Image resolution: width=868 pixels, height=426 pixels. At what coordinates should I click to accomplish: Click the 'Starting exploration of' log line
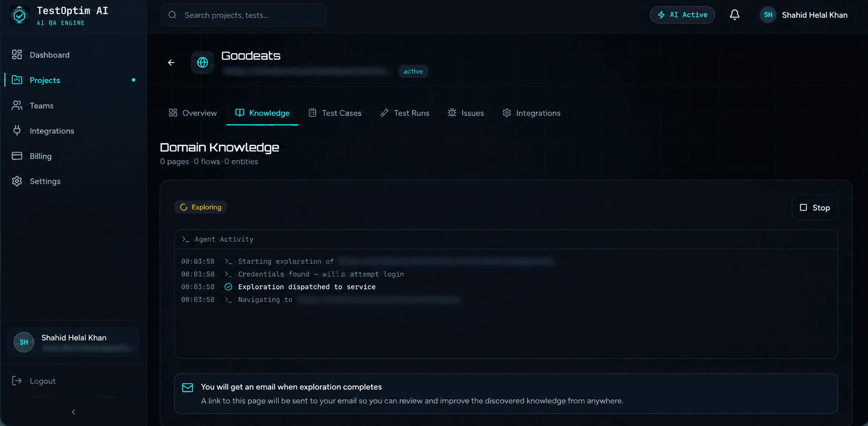click(286, 261)
